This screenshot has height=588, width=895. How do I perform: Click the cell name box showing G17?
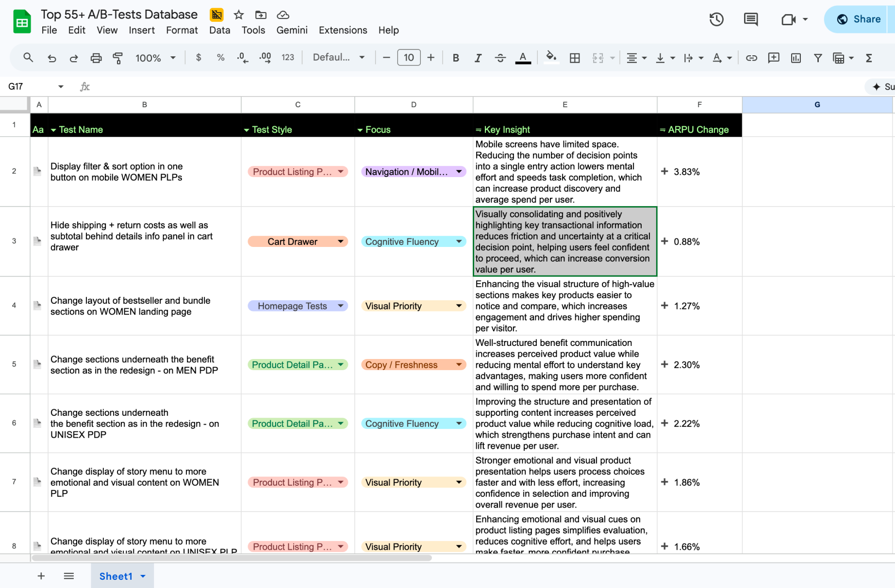tap(29, 86)
